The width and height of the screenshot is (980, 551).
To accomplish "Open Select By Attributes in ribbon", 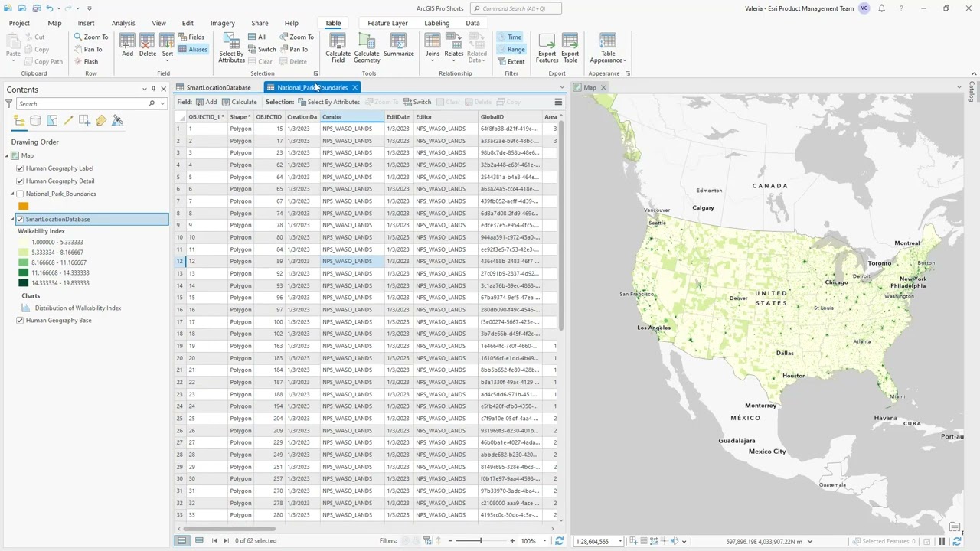I will [x=231, y=48].
